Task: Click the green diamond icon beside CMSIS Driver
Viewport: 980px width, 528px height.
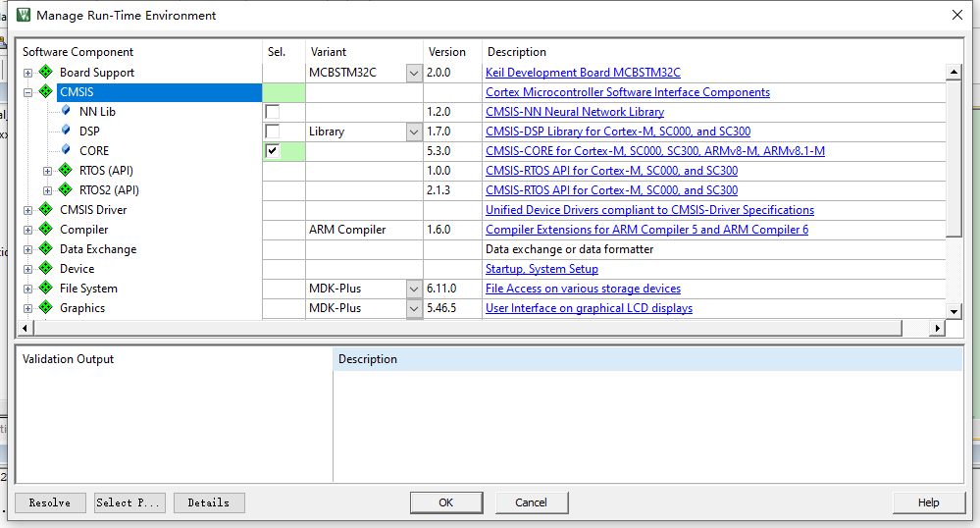Action: pos(46,210)
